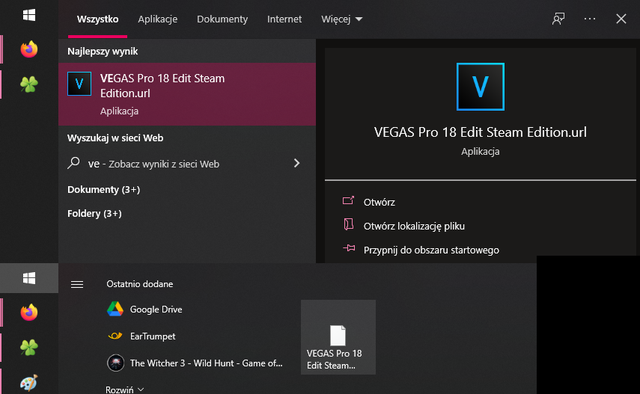Switch to the Internet tab
640x394 pixels.
click(284, 19)
